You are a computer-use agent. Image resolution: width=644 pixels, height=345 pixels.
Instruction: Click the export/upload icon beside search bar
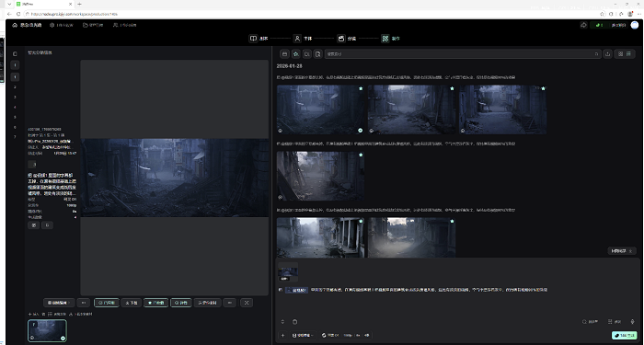pos(607,53)
